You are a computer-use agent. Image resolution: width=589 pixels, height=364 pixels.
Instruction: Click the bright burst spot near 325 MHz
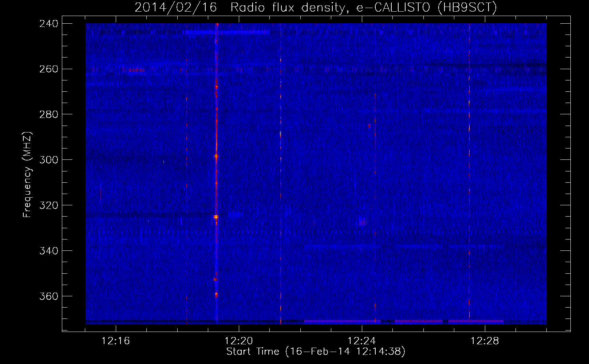(x=216, y=217)
